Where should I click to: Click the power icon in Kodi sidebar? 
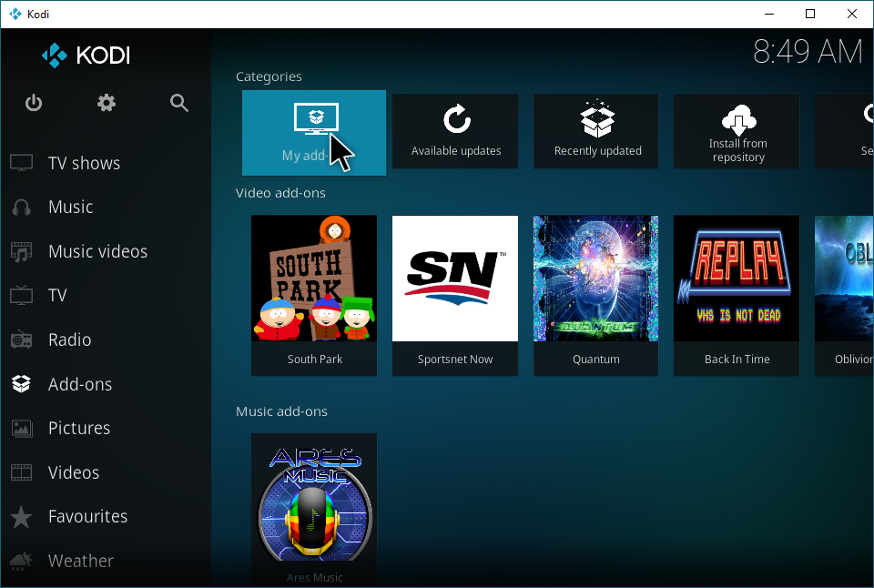(34, 103)
